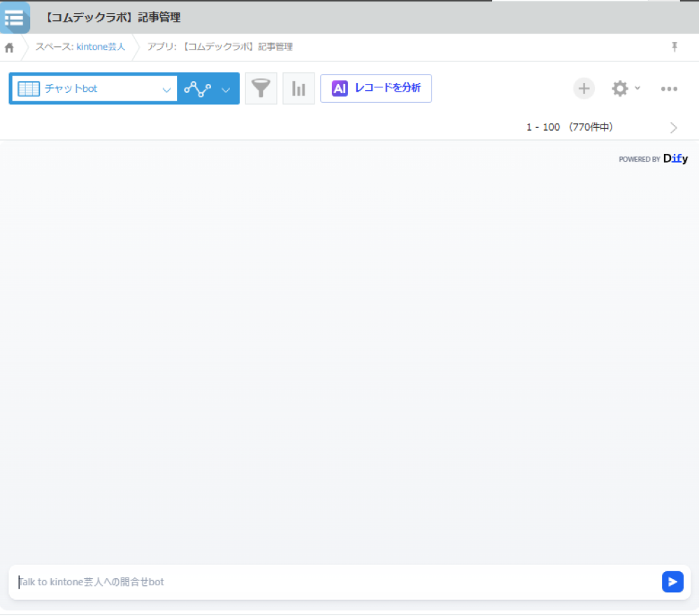Image resolution: width=699 pixels, height=616 pixels.
Task: Click the 【コムデックラボ】記事管理 app breadcrumb
Action: [219, 47]
